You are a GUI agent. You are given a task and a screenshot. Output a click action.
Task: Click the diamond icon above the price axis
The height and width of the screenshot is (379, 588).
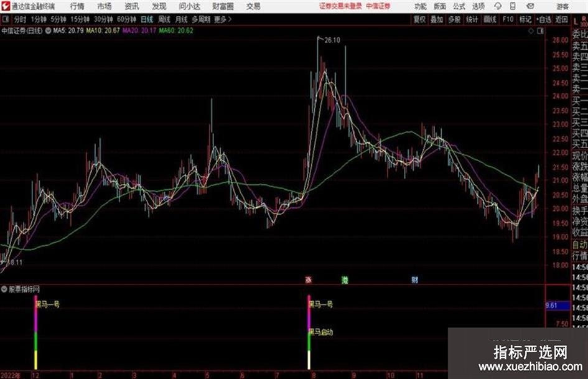click(531, 31)
